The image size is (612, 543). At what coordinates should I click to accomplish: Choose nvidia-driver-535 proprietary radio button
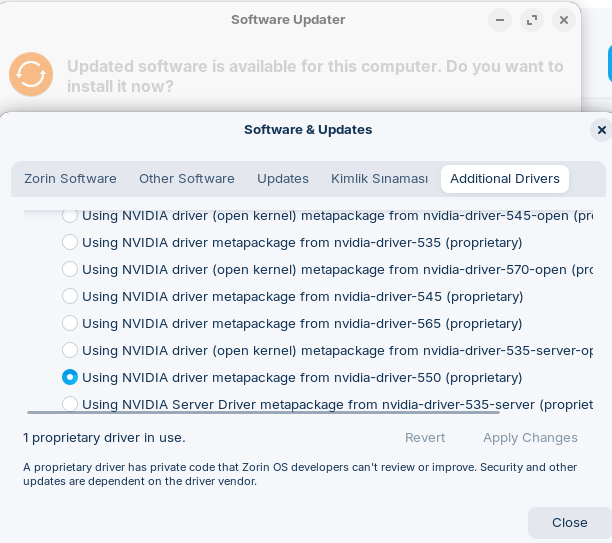(x=70, y=242)
